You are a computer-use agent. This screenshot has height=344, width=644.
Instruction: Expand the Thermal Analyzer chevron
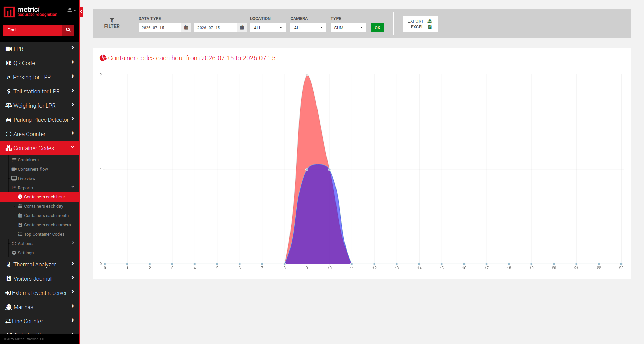73,264
